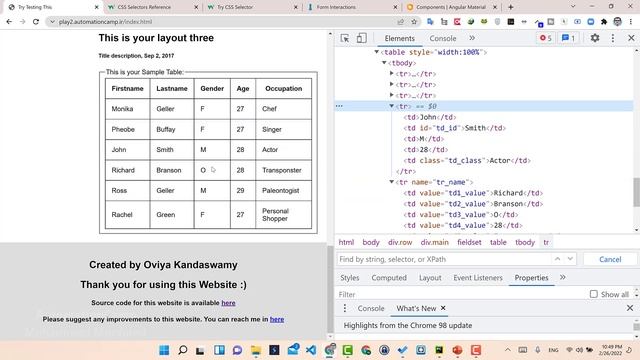Reload the page
The width and height of the screenshot is (640, 360).
(36, 22)
